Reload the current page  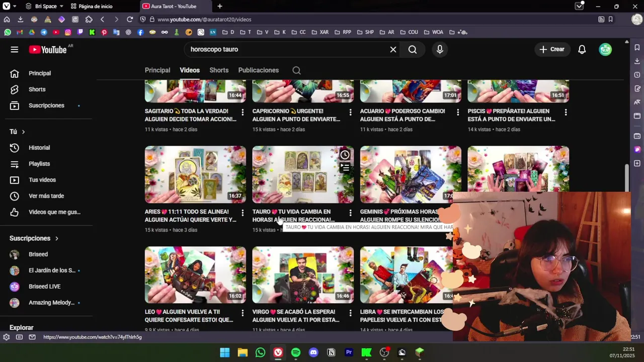pyautogui.click(x=130, y=19)
